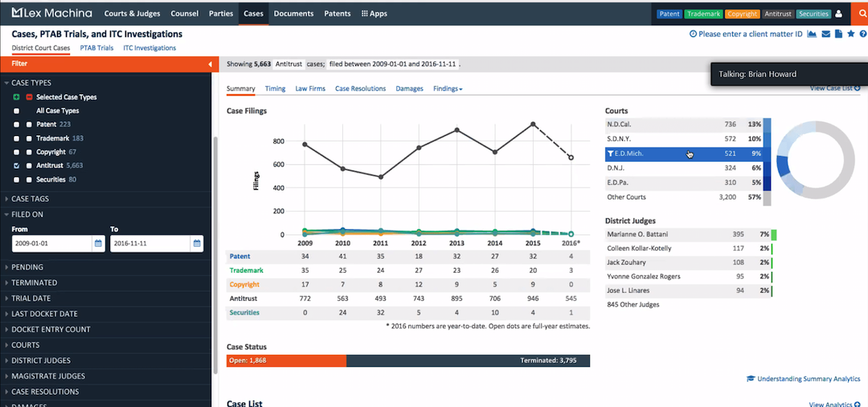Switch to the Case Resolutions tab
The width and height of the screenshot is (868, 407).
(360, 88)
